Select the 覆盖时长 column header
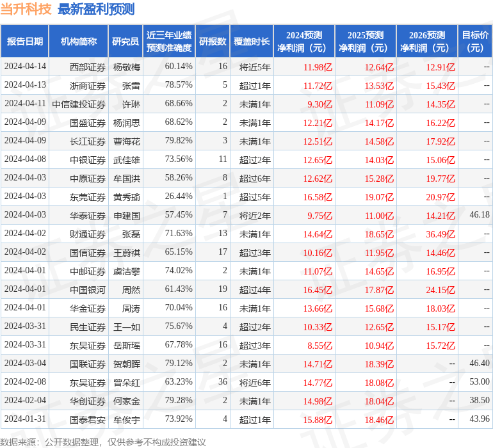This screenshot has height=448, width=493. [252, 41]
